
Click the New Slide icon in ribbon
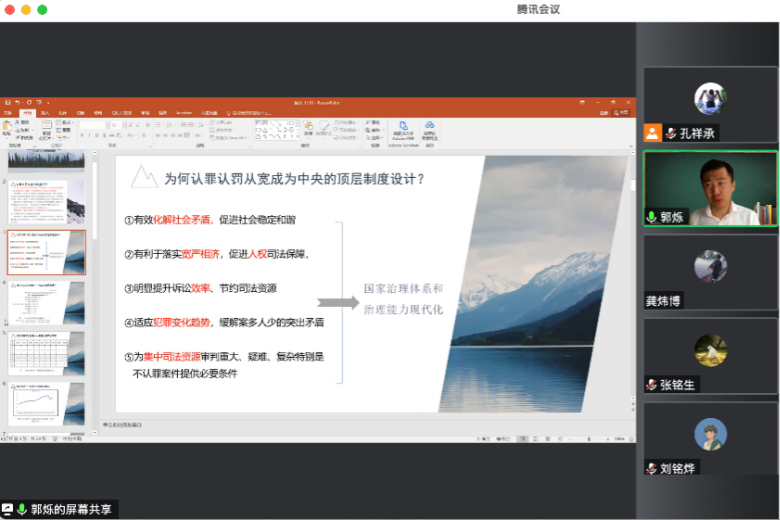point(47,127)
